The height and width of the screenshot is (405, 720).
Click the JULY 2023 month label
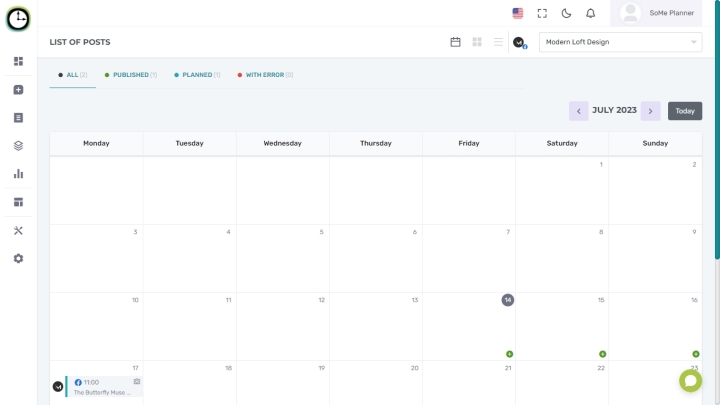(614, 110)
